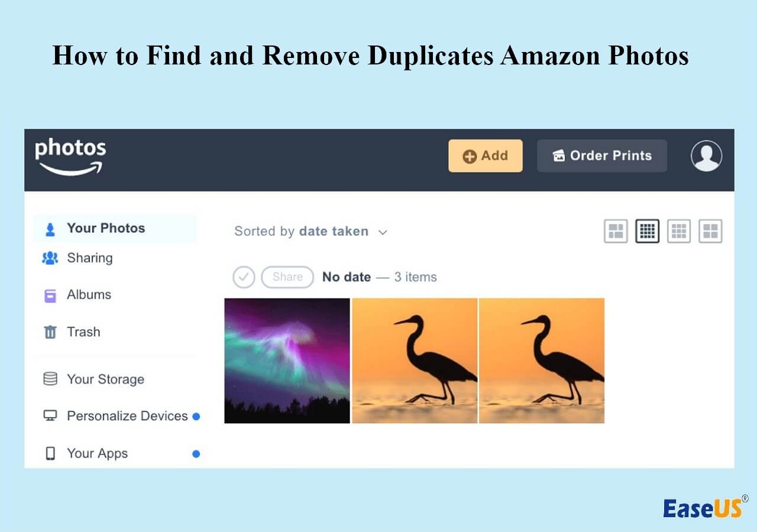Click the Order Prints button
This screenshot has height=532, width=757.
[602, 156]
